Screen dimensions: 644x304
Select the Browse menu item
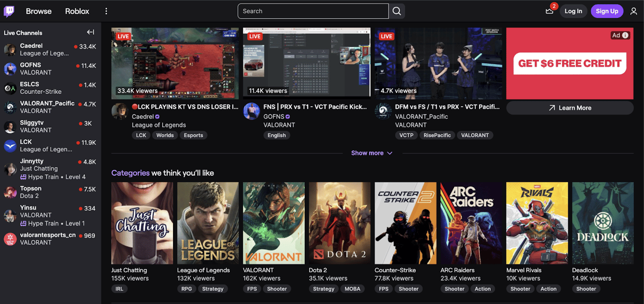pos(39,11)
